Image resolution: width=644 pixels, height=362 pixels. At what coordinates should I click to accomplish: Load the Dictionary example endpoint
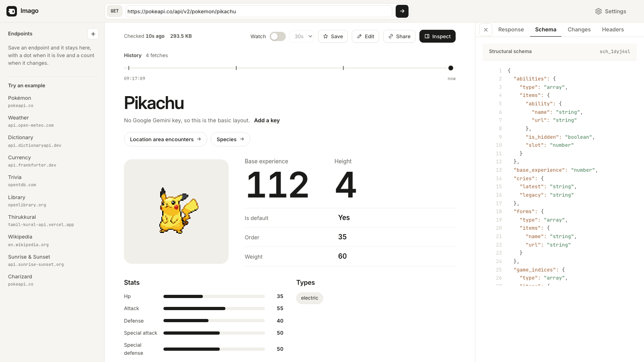(x=52, y=141)
